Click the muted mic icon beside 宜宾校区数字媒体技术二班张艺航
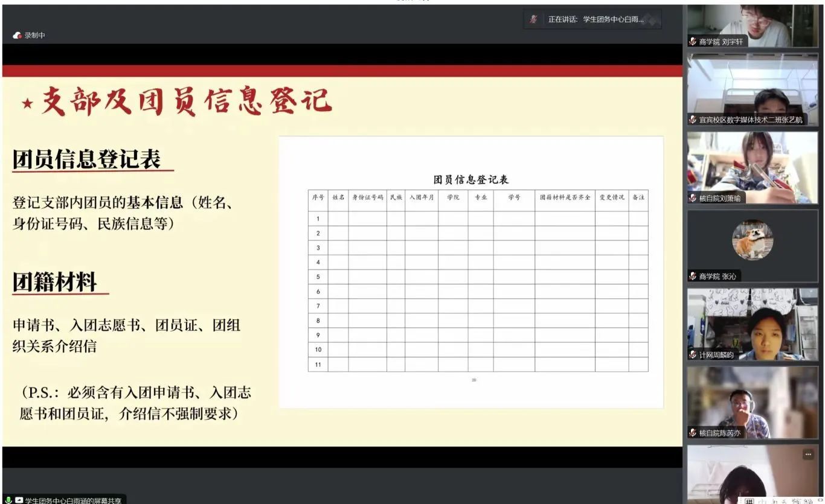 pos(693,120)
